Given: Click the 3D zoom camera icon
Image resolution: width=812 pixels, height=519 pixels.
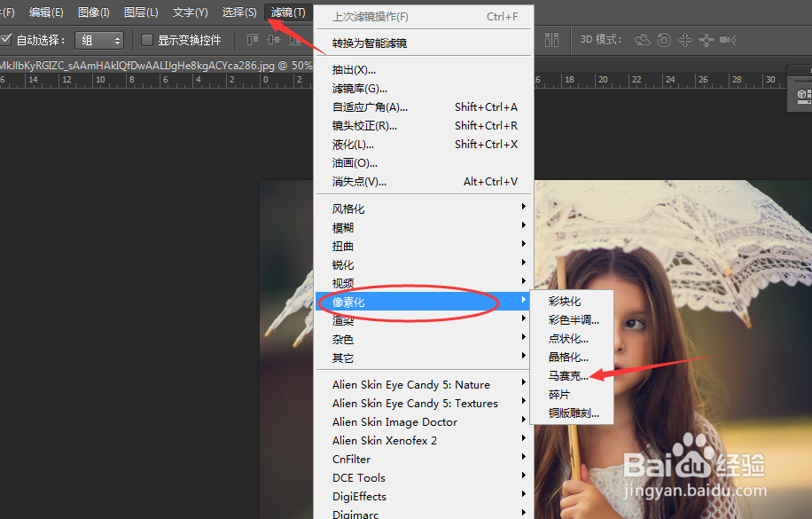Looking at the screenshot, I should 727,39.
